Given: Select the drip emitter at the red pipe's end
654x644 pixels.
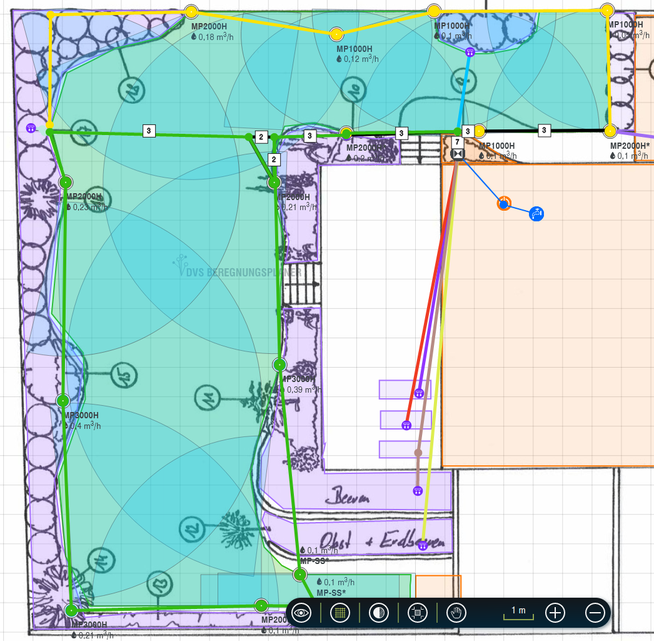Looking at the screenshot, I should [406, 425].
